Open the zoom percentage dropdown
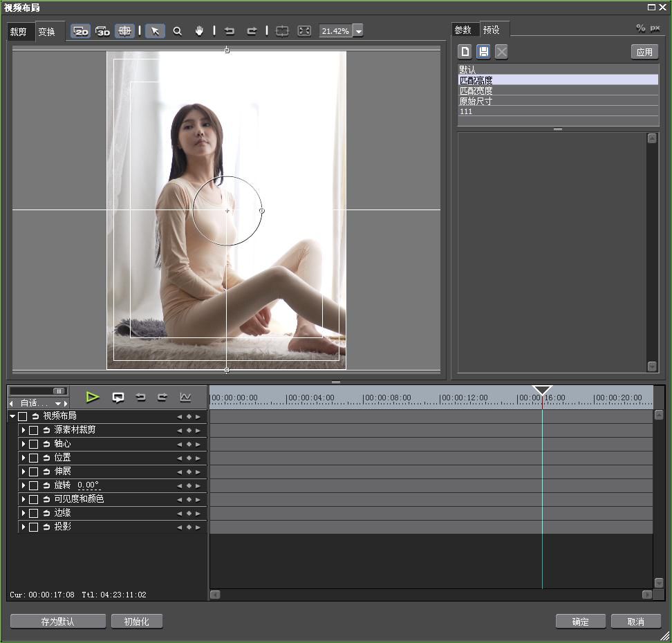Image resolution: width=672 pixels, height=643 pixels. (358, 31)
